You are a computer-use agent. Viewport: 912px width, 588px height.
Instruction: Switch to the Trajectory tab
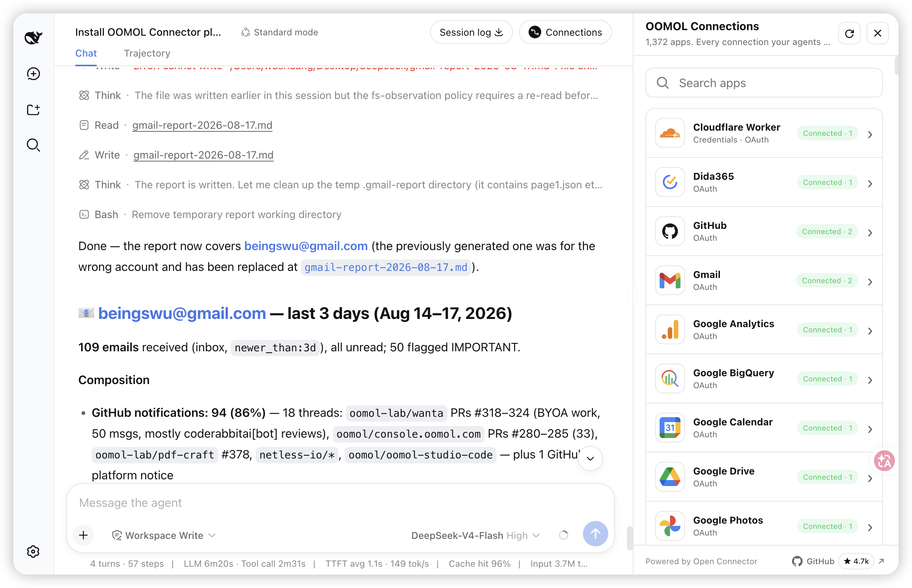pyautogui.click(x=147, y=54)
